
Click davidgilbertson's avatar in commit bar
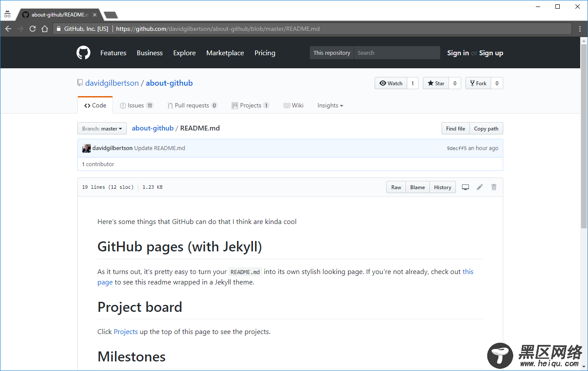point(86,148)
